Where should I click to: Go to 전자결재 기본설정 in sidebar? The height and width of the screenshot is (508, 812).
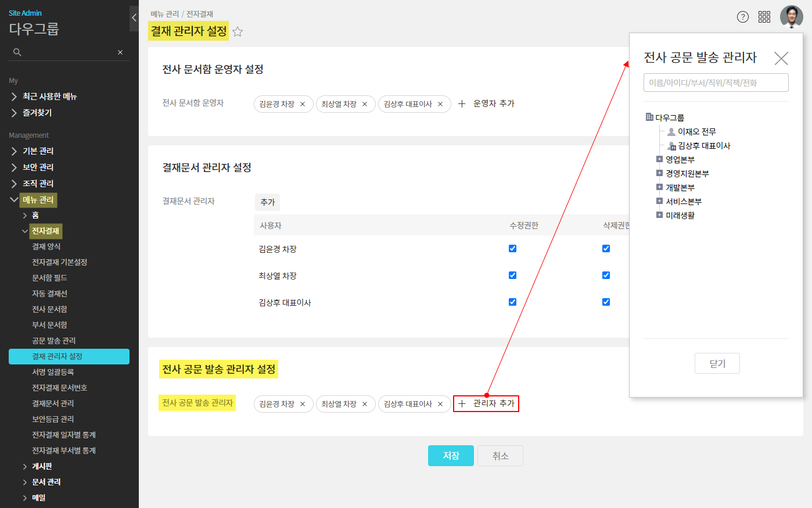(59, 262)
